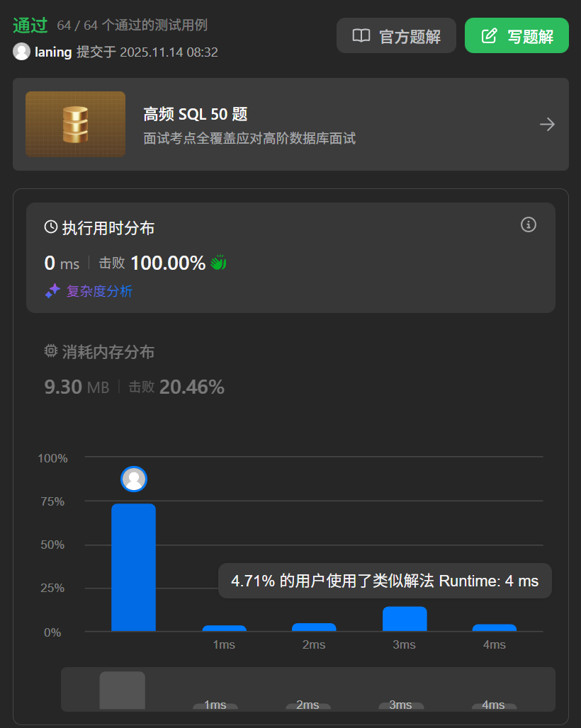Click the 通过 status label

(30, 25)
